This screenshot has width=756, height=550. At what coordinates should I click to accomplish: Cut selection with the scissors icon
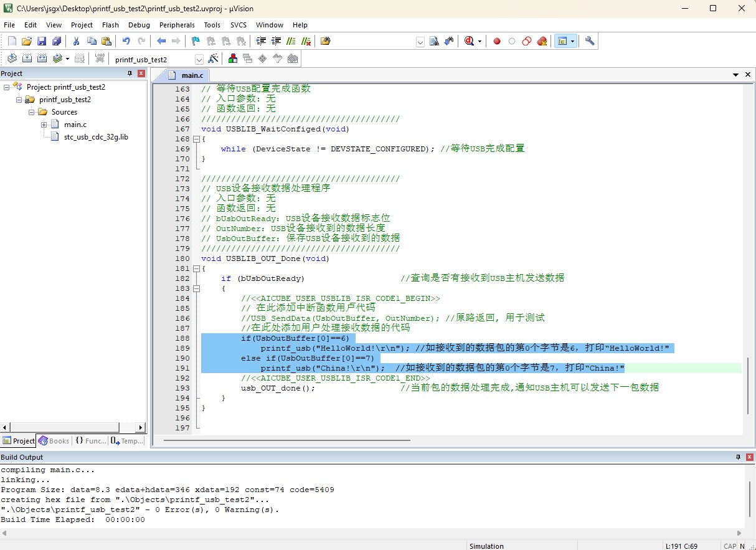[x=77, y=41]
